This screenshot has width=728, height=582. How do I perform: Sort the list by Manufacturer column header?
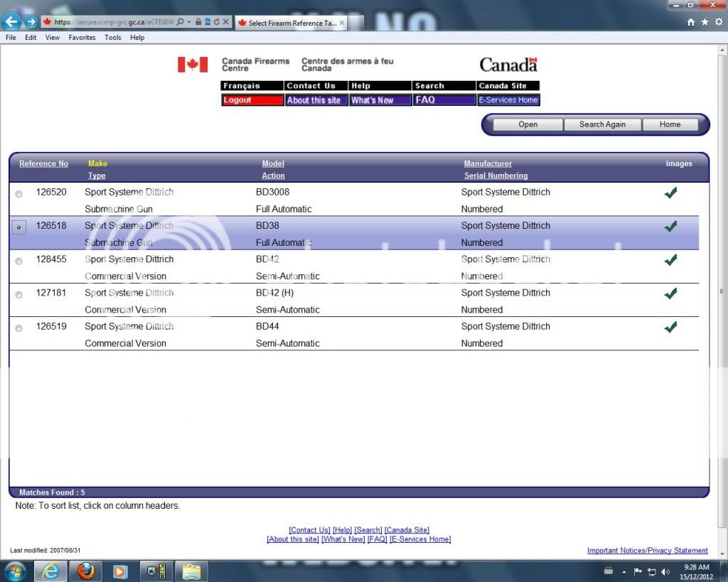(x=488, y=163)
